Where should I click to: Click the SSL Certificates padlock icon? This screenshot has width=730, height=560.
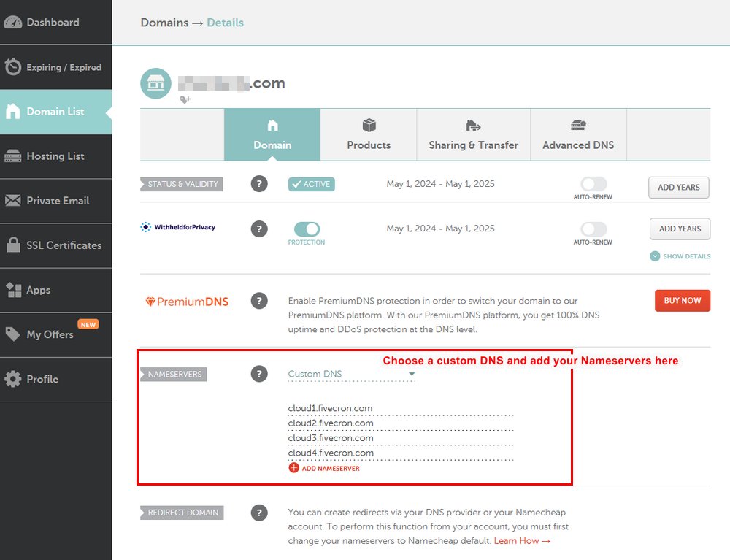pyautogui.click(x=13, y=245)
